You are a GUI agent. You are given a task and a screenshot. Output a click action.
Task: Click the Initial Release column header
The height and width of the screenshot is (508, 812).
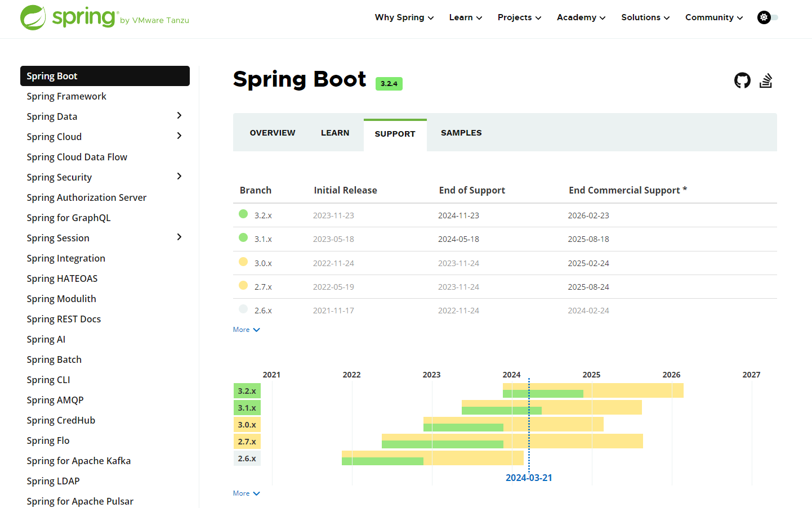pos(346,190)
